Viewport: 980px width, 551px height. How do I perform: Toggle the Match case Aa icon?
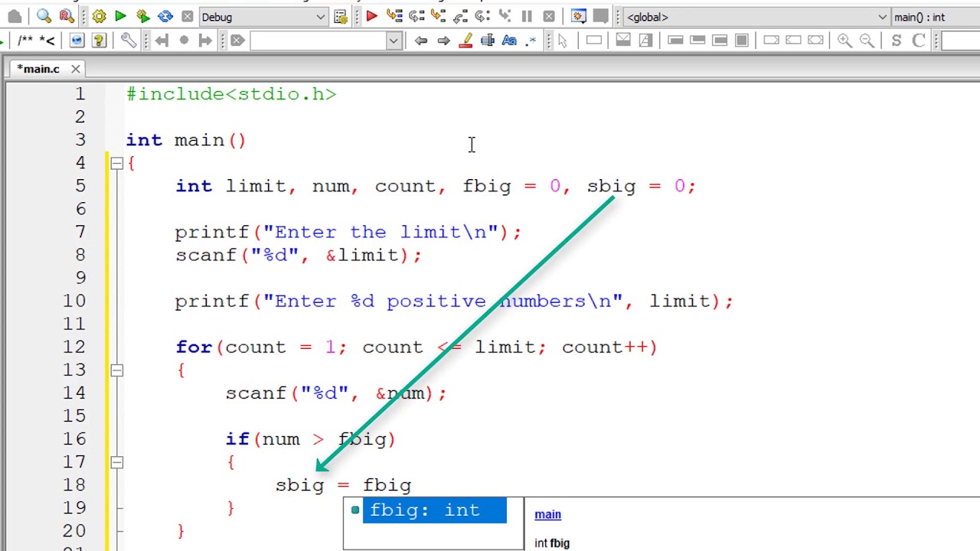point(509,41)
